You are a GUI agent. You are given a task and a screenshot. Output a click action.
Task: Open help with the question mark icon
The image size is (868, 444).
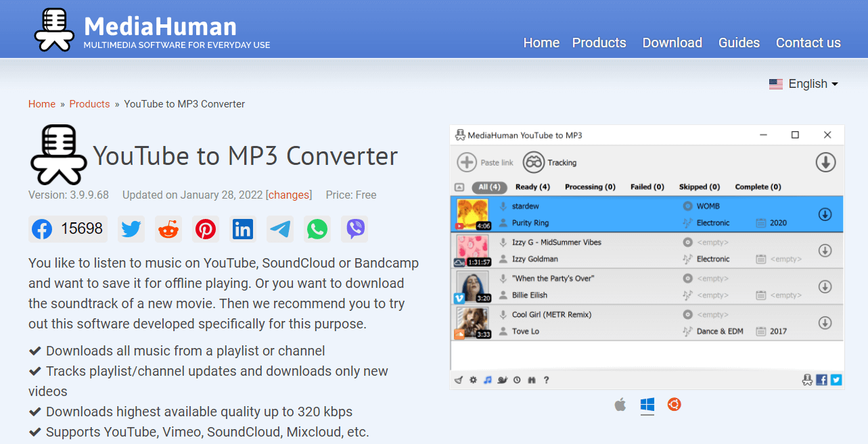tap(546, 380)
